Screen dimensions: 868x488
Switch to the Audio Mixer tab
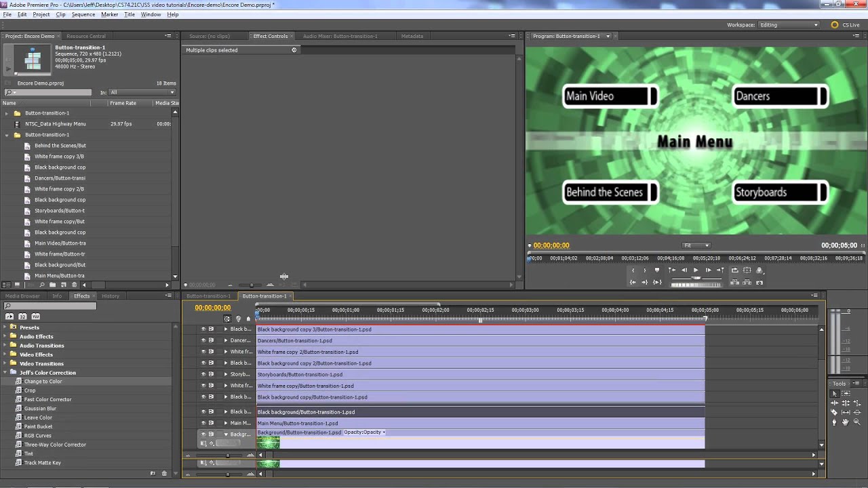click(340, 36)
